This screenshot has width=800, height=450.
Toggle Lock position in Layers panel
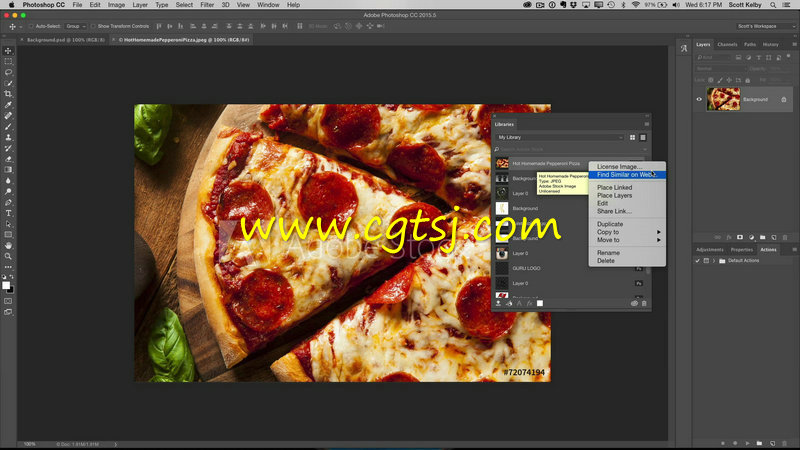[729, 80]
